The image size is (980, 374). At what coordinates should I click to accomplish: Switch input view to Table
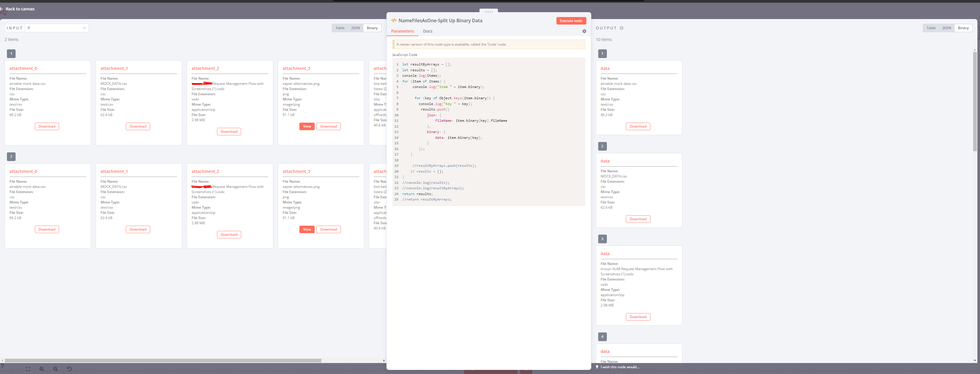(x=340, y=28)
